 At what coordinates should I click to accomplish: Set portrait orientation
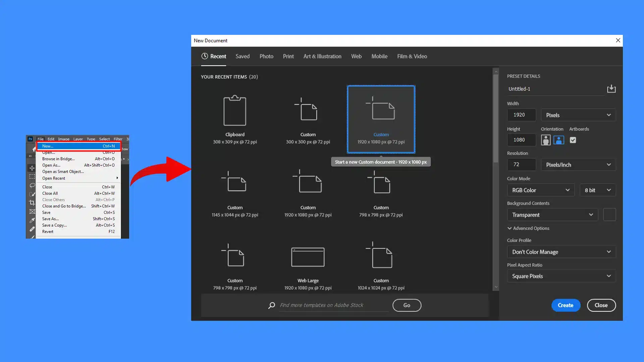pos(546,140)
